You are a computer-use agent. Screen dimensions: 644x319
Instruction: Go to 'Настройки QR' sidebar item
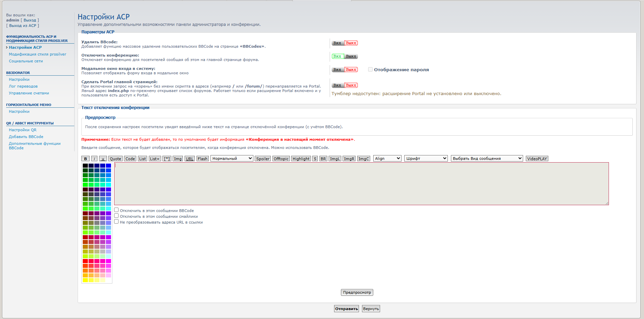[x=22, y=130]
